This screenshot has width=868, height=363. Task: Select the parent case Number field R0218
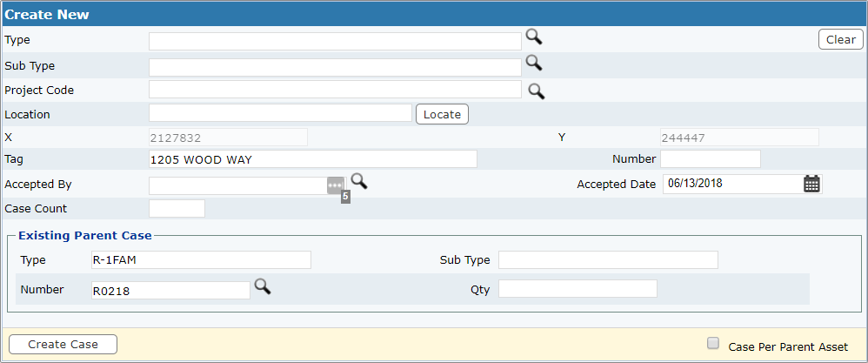click(x=171, y=290)
